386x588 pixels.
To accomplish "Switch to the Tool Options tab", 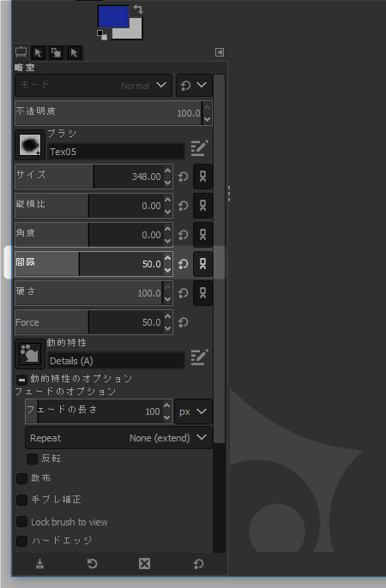I will click(x=21, y=52).
